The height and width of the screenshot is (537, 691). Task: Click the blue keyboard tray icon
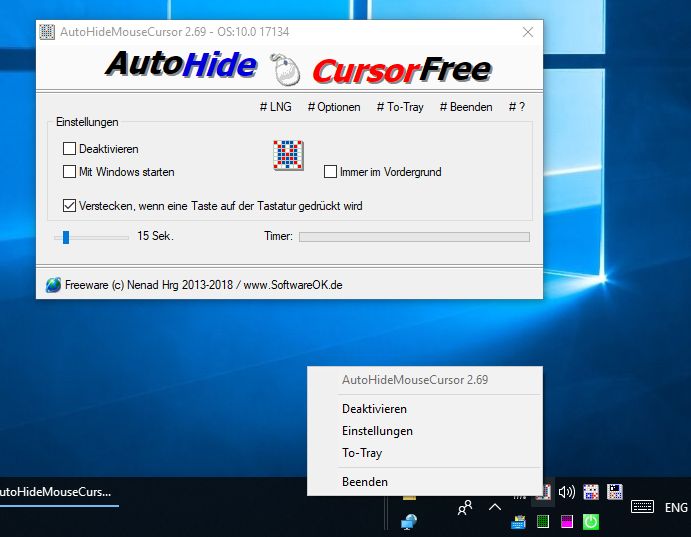click(x=519, y=522)
